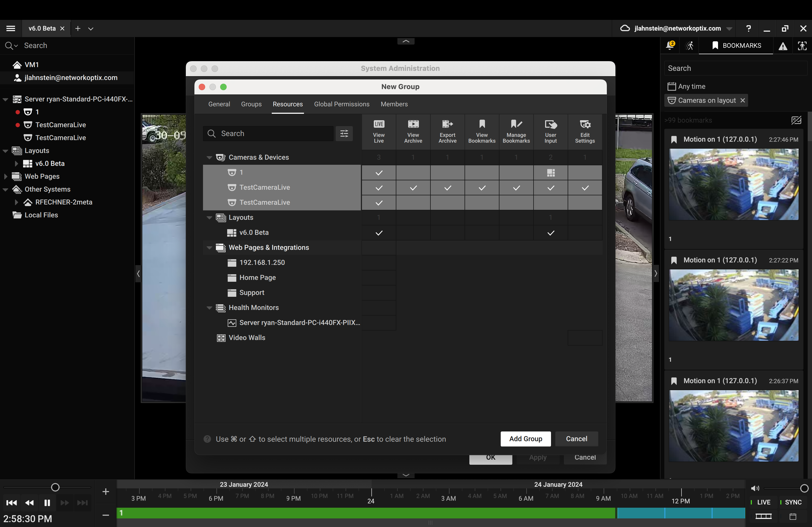Screen dimensions: 812x527
Task: Click OK in System Administration window
Action: point(490,459)
